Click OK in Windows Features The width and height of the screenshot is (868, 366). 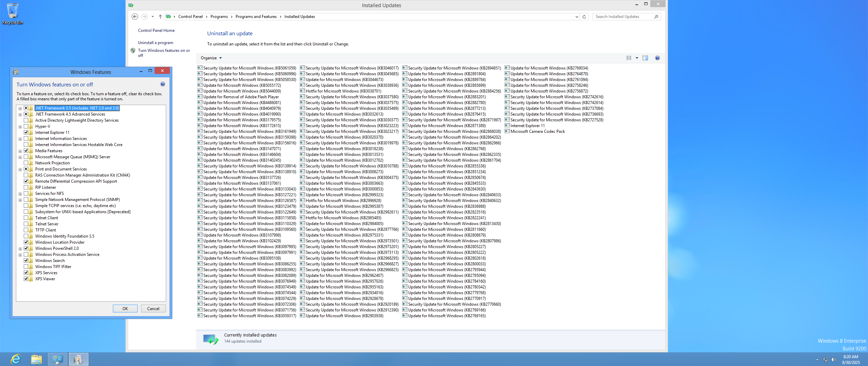(125, 308)
